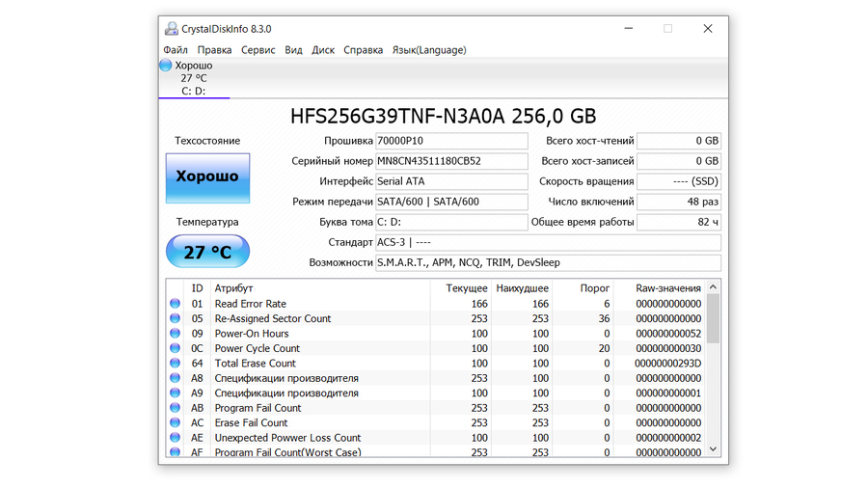This screenshot has height=488, width=868.
Task: Click the big Хорошо health status button
Action: pos(207,178)
